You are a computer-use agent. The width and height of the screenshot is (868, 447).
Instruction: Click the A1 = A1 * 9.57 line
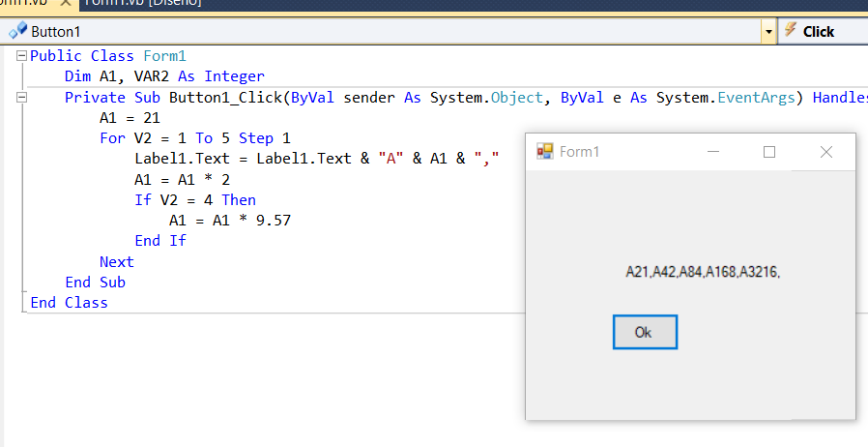[230, 220]
